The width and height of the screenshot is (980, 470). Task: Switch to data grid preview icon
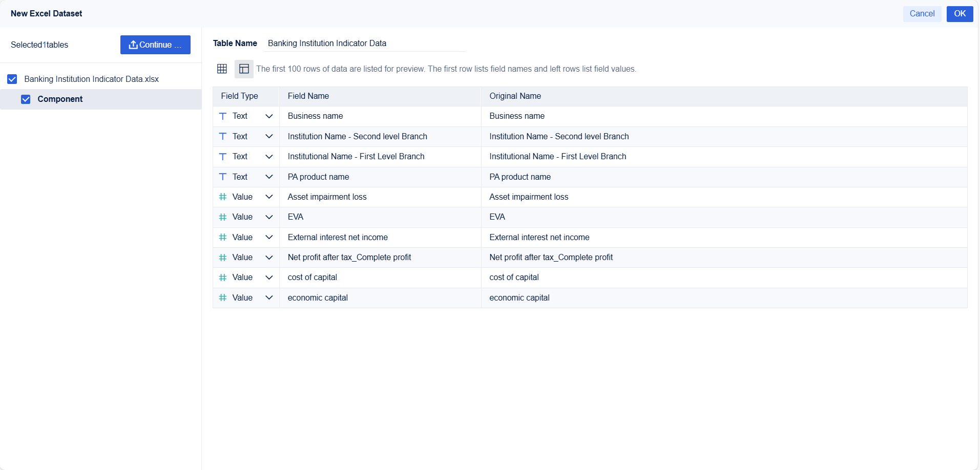(x=222, y=69)
